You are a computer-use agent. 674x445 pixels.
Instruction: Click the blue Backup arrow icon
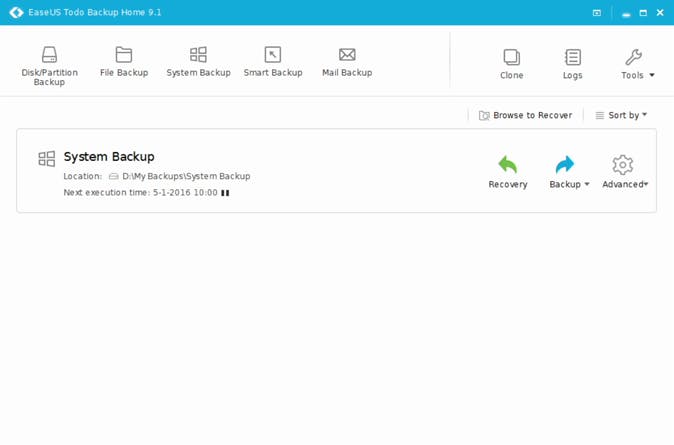tap(565, 164)
